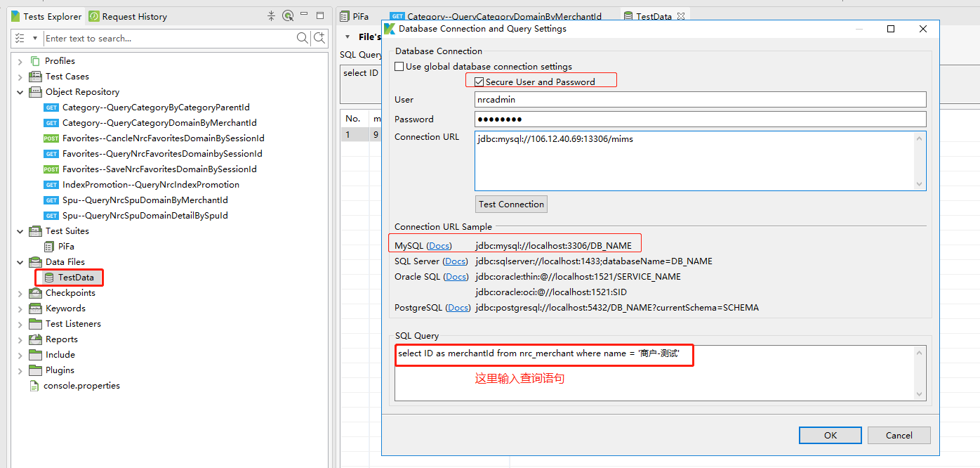Select Category--QueryCategoryDomainByMerchantId in Object Repository
Image resolution: width=980 pixels, height=468 pixels.
pos(159,123)
